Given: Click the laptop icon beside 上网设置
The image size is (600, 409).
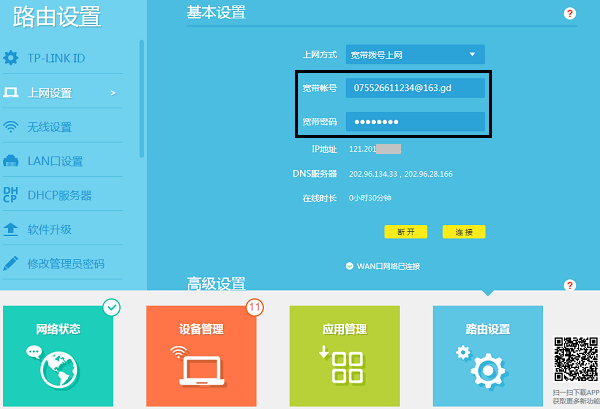Looking at the screenshot, I should pyautogui.click(x=11, y=92).
